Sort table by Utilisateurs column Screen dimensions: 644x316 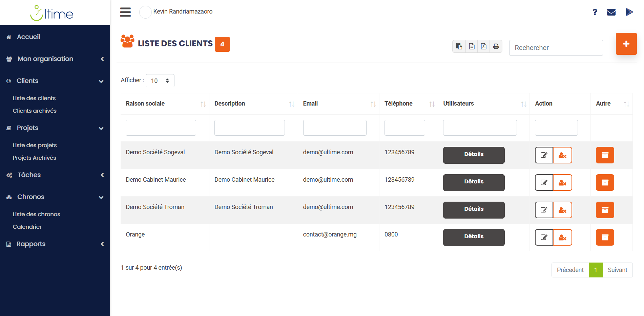[484, 104]
